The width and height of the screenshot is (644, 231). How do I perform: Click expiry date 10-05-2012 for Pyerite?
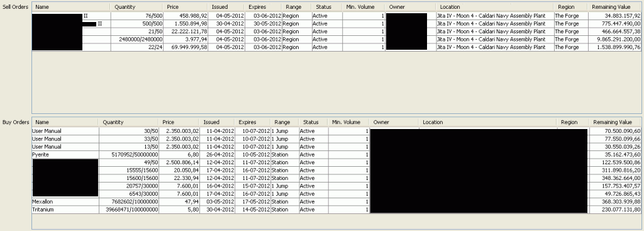coord(257,155)
